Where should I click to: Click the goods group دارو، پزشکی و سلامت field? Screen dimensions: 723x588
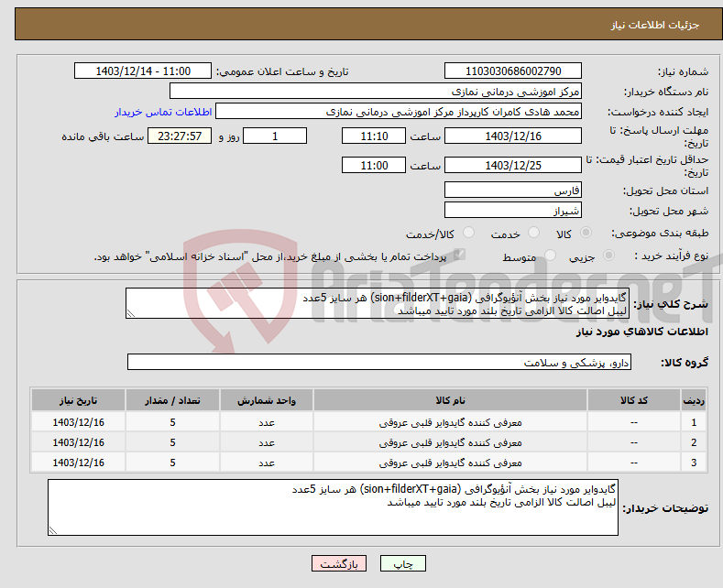click(379, 362)
